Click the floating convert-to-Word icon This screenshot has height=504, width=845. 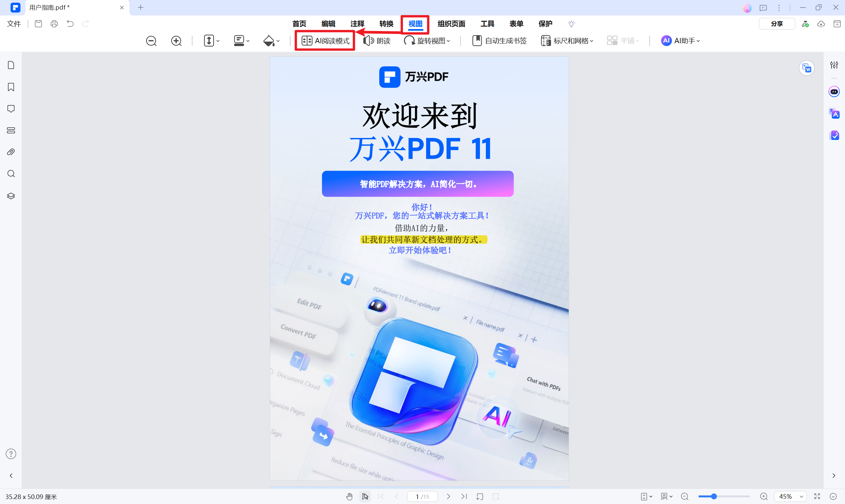tap(807, 68)
